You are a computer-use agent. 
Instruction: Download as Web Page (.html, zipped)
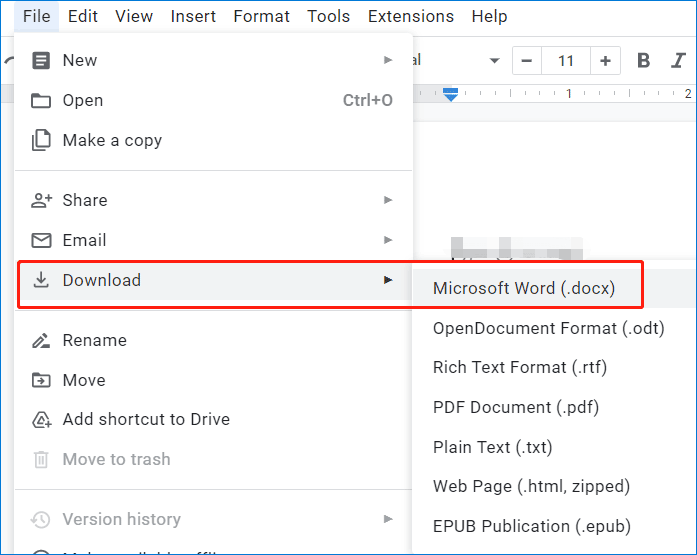554,487
